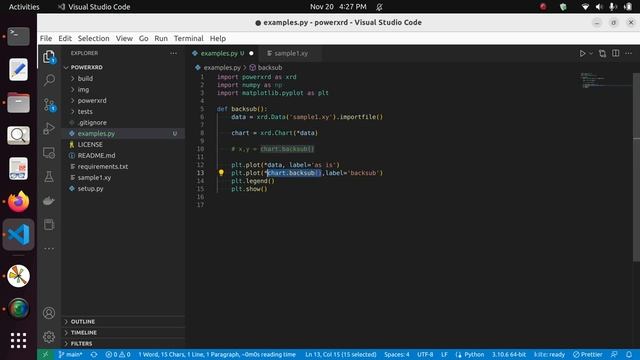Screen dimensions: 640x360
Task: Open the Remote Explorer view
Action: pyautogui.click(x=49, y=153)
